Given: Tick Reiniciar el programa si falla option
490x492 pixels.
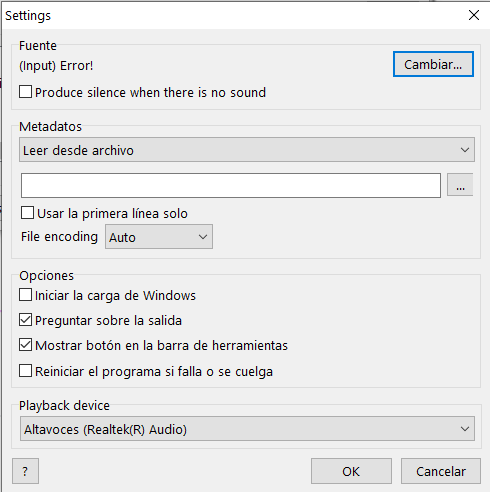Looking at the screenshot, I should pos(26,371).
